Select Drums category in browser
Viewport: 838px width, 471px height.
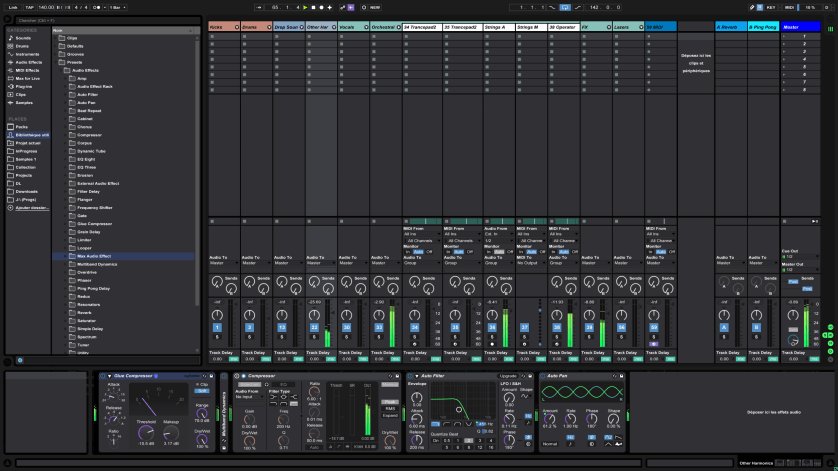[x=22, y=47]
